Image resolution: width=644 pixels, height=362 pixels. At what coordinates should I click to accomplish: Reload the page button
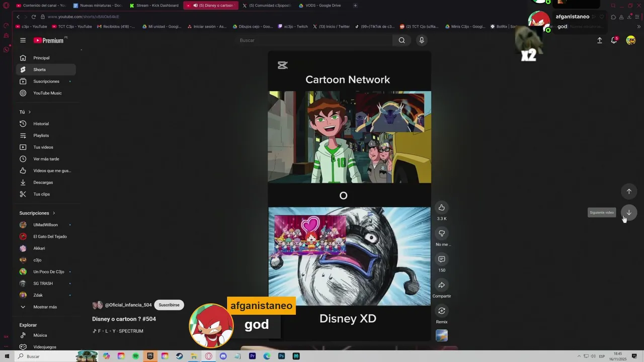click(x=34, y=17)
